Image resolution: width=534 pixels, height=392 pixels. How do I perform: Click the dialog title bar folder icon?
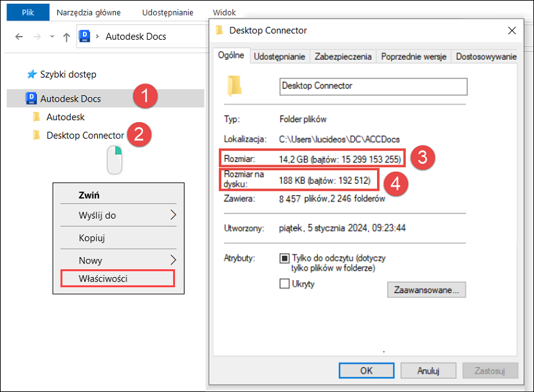tap(219, 30)
